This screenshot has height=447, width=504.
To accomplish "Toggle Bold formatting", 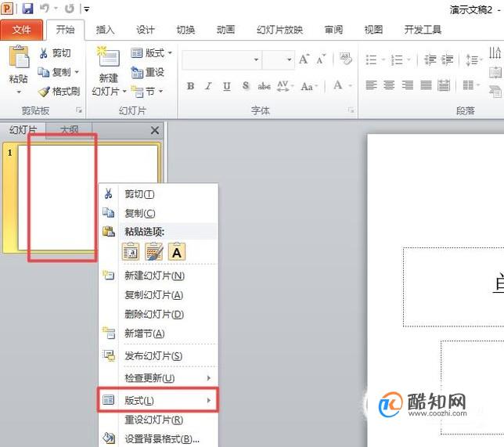I will 191,86.
